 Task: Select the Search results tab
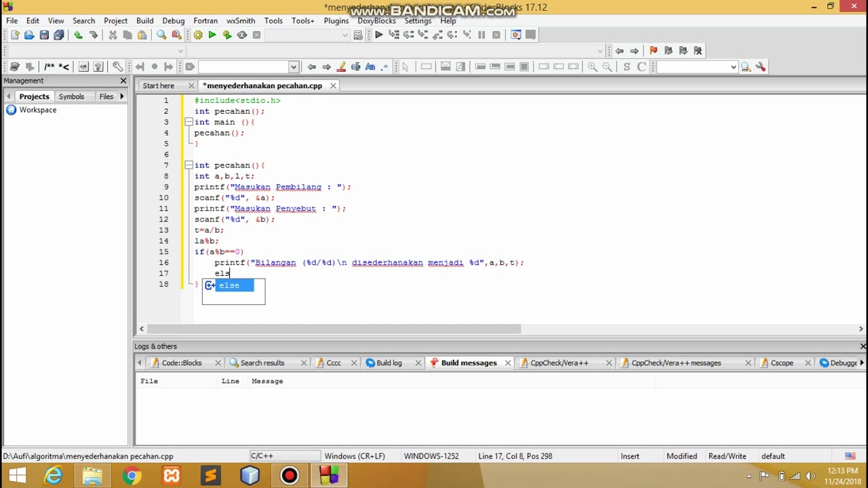262,363
